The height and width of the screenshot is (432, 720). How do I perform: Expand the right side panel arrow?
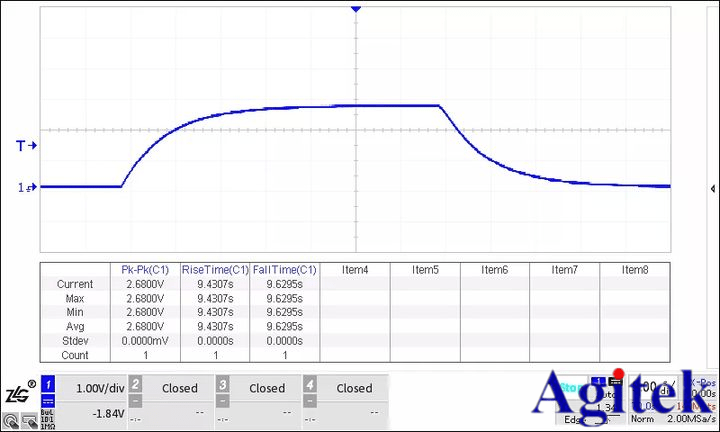pyautogui.click(x=712, y=188)
